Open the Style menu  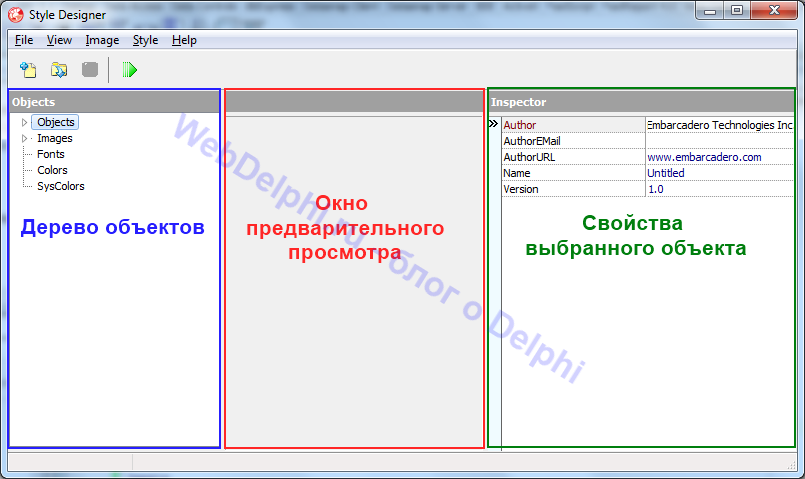pyautogui.click(x=145, y=40)
